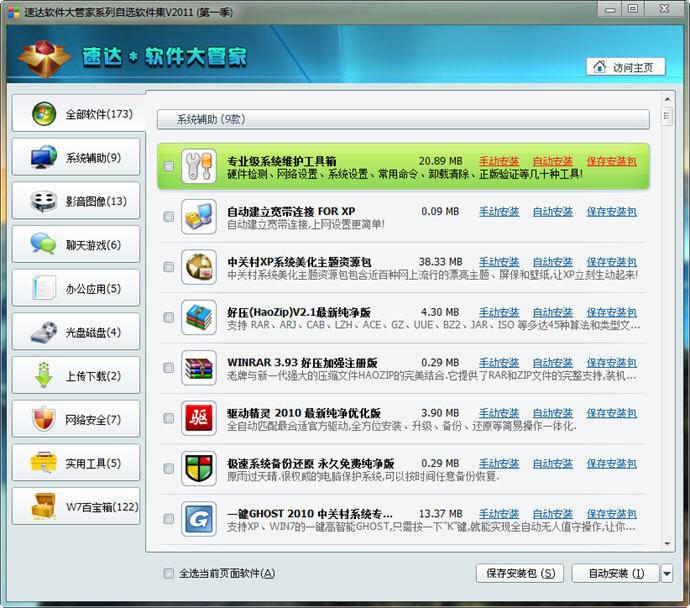690x608 pixels.
Task: Click the green arrow icon for 上传下载
Action: click(x=44, y=375)
